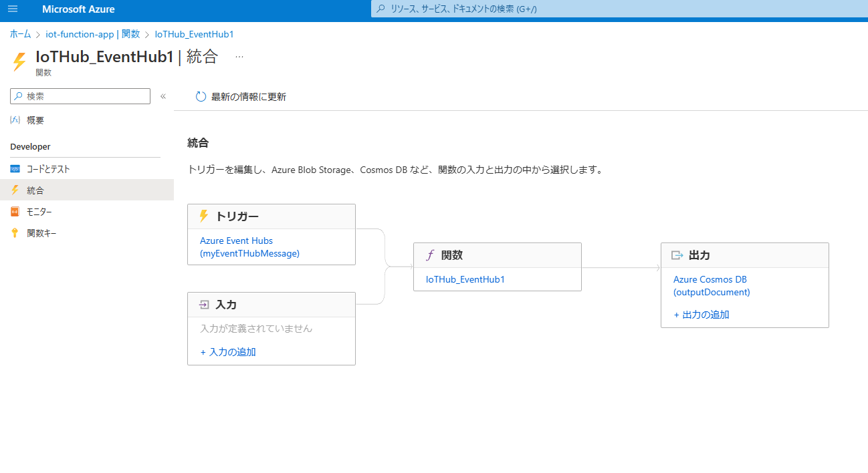
Task: Collapse the sidebar with double-chevron icon
Action: (162, 96)
